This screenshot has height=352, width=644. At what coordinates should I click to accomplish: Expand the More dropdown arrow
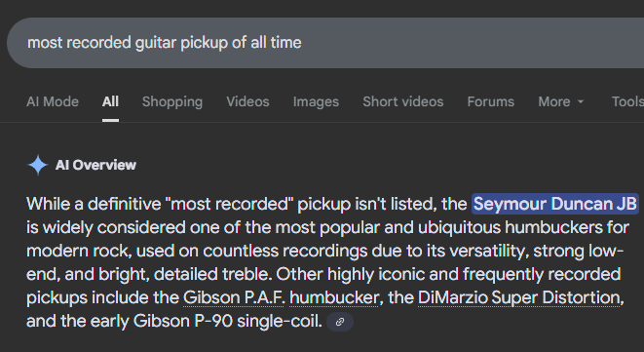[x=581, y=101]
